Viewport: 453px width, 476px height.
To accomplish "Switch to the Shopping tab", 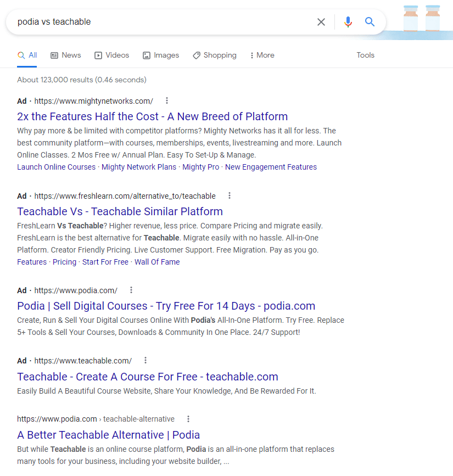I will point(215,55).
